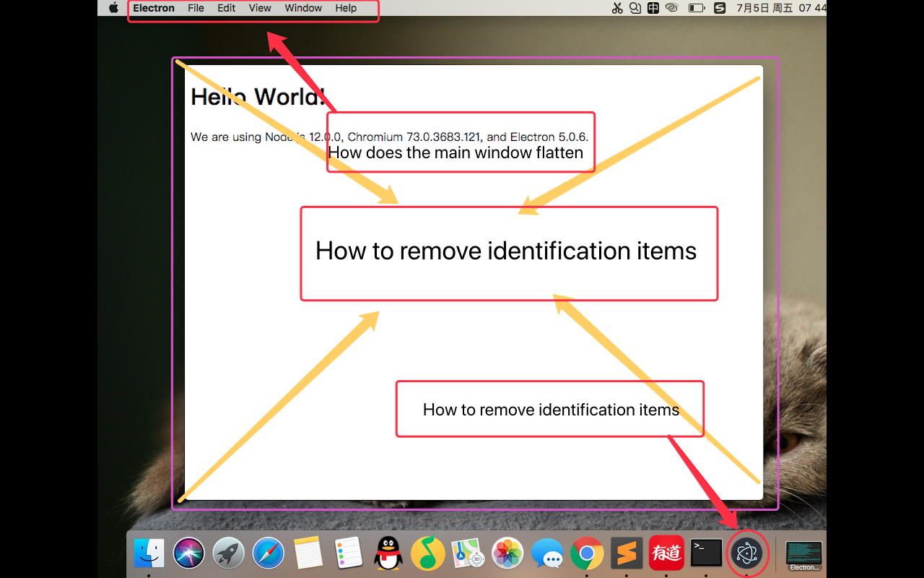Image resolution: width=924 pixels, height=578 pixels.
Task: Launch Safari from the Dock
Action: [268, 553]
